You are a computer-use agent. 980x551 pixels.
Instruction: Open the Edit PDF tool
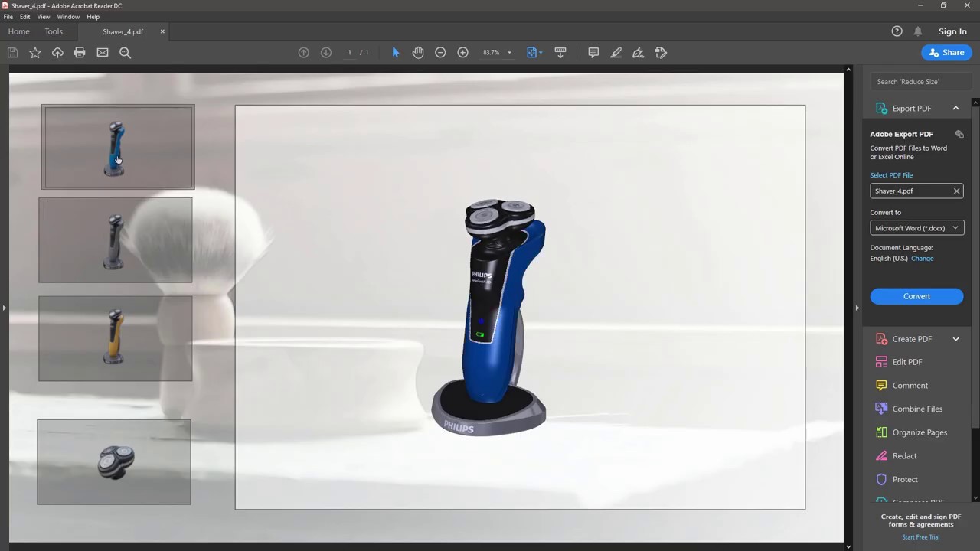[x=906, y=362]
